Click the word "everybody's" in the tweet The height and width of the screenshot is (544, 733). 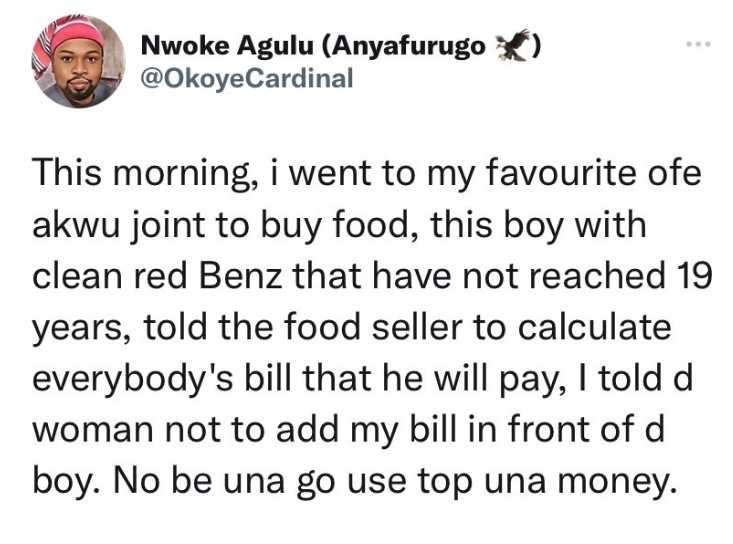[135, 381]
